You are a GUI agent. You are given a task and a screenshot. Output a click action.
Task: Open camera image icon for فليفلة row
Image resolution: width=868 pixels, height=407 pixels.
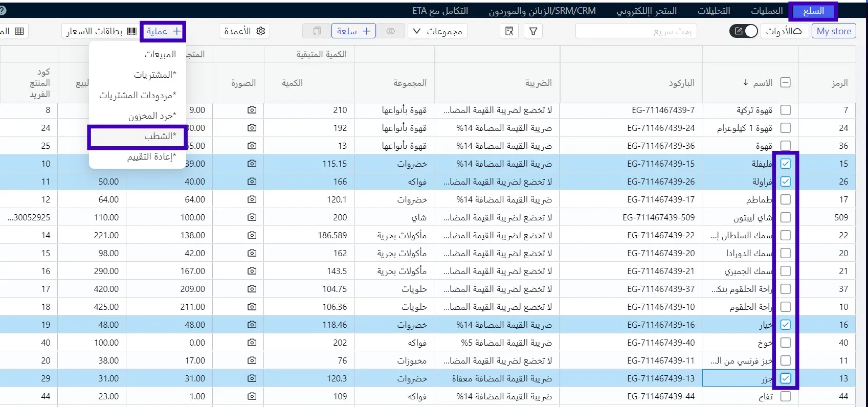(x=252, y=164)
